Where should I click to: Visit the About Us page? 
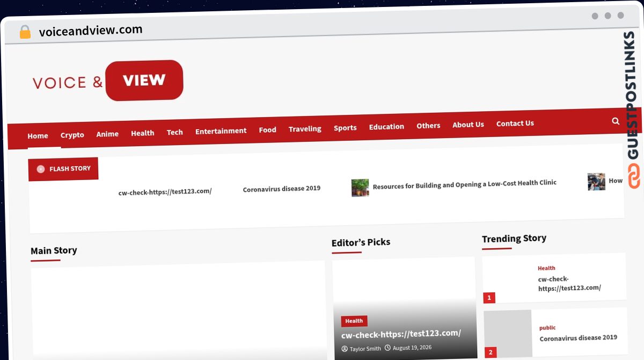click(468, 125)
